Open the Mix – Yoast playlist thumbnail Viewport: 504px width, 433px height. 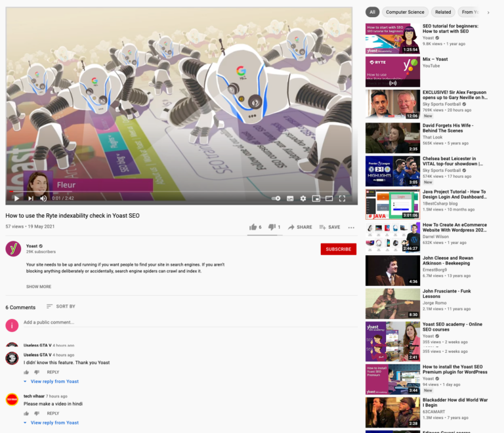coord(392,72)
